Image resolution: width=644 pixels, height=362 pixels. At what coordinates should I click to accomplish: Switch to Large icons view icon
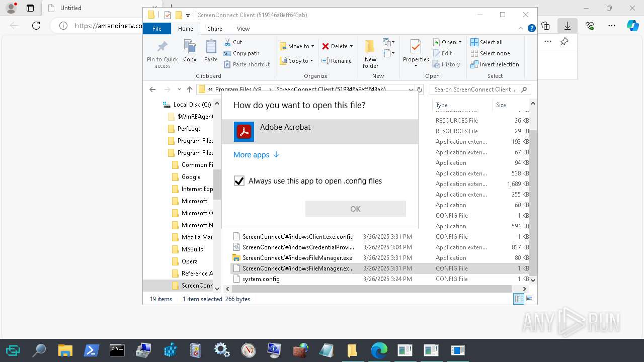[x=529, y=299]
